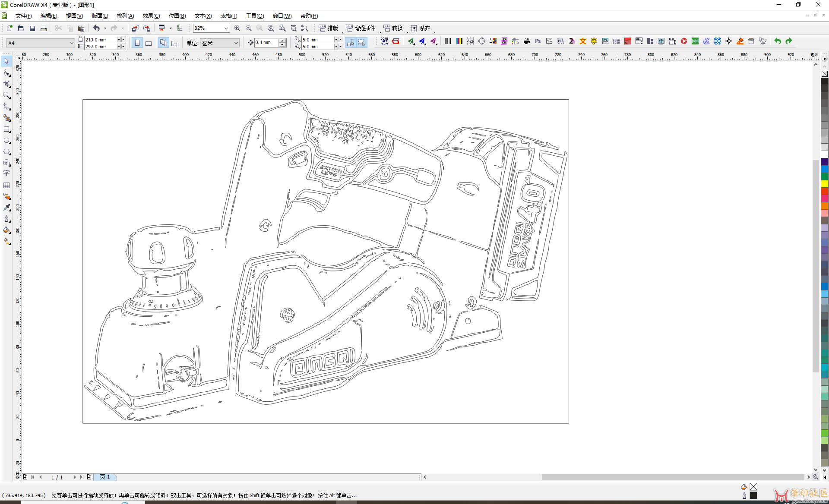
Task: Click the horizontal scrollbar thumb
Action: point(673,477)
